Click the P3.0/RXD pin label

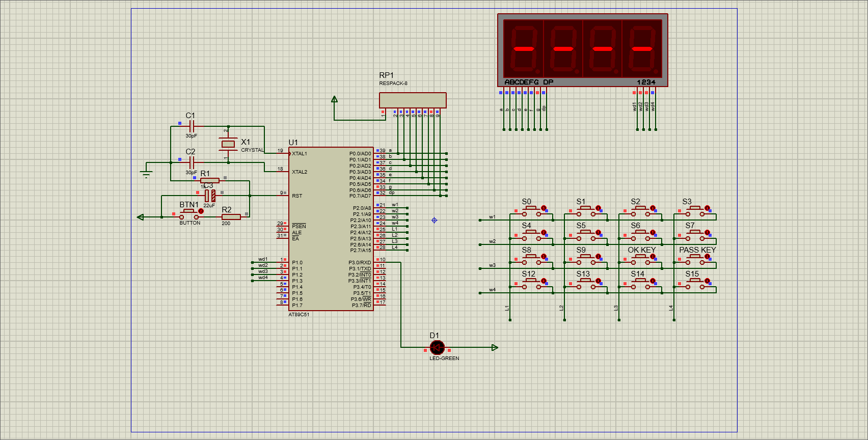(x=360, y=263)
